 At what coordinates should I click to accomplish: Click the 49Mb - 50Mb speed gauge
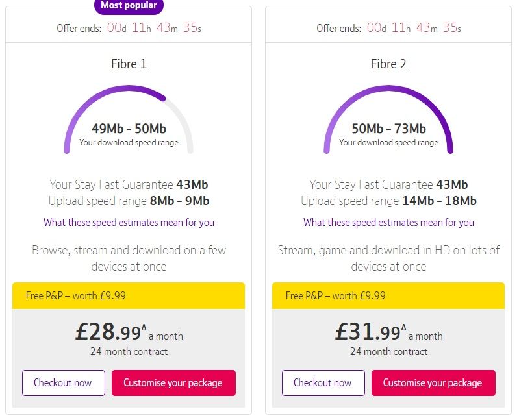pyautogui.click(x=129, y=123)
